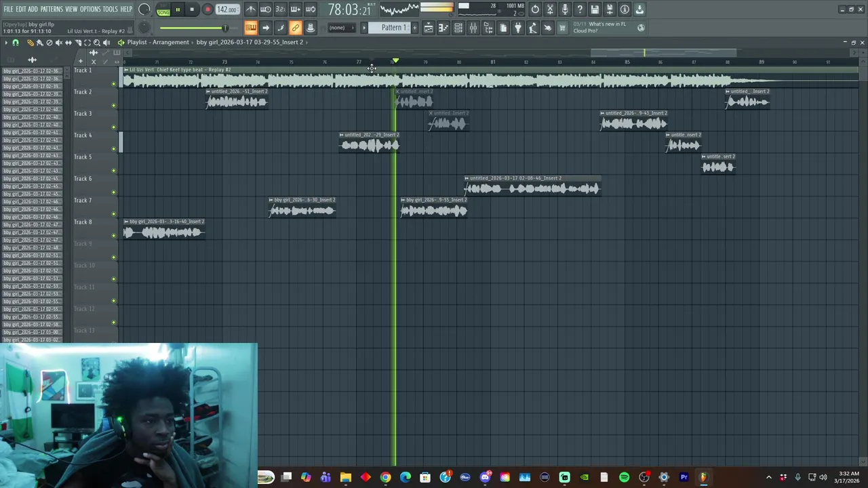This screenshot has width=868, height=488.
Task: Toggle the loop recording icon
Action: coord(311,9)
